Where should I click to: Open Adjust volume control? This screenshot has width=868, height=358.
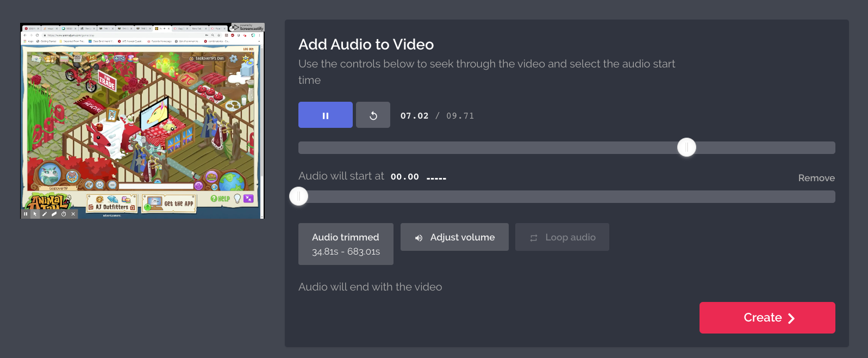tap(454, 237)
